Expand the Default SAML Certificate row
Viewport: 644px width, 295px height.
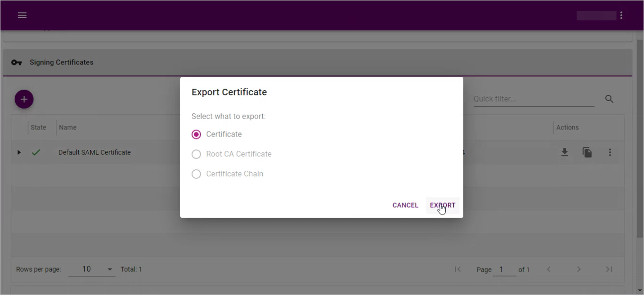pyautogui.click(x=19, y=152)
